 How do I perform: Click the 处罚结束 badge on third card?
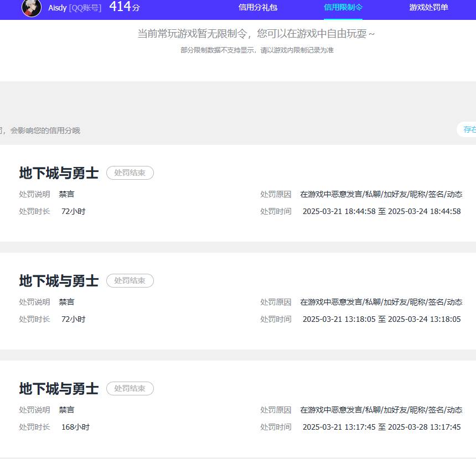tap(130, 388)
